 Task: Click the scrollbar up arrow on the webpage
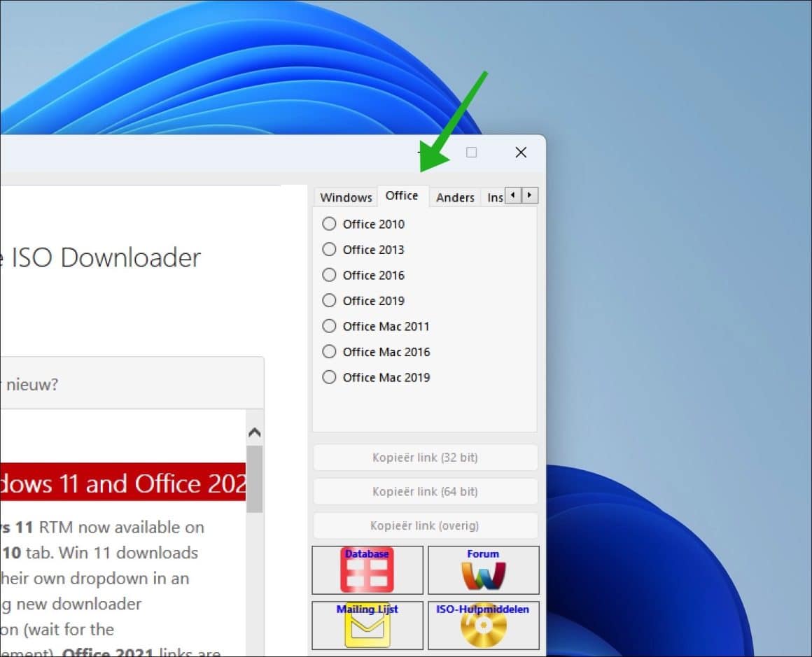tap(255, 432)
